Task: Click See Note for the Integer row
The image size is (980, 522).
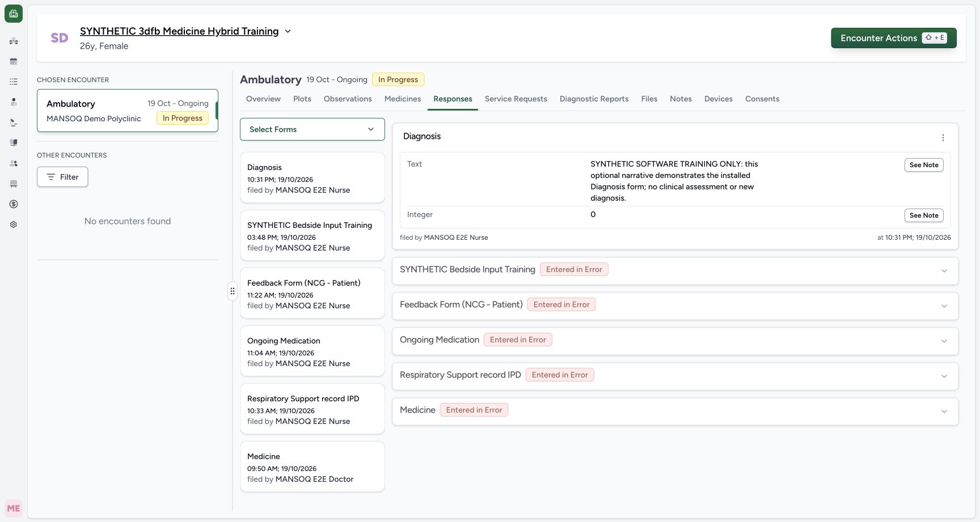Action: 924,215
